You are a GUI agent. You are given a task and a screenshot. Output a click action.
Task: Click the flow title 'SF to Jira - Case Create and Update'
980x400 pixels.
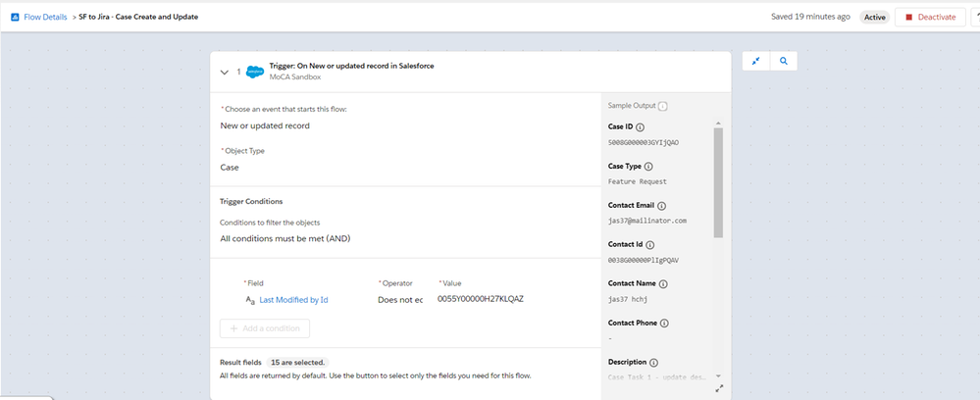click(138, 17)
